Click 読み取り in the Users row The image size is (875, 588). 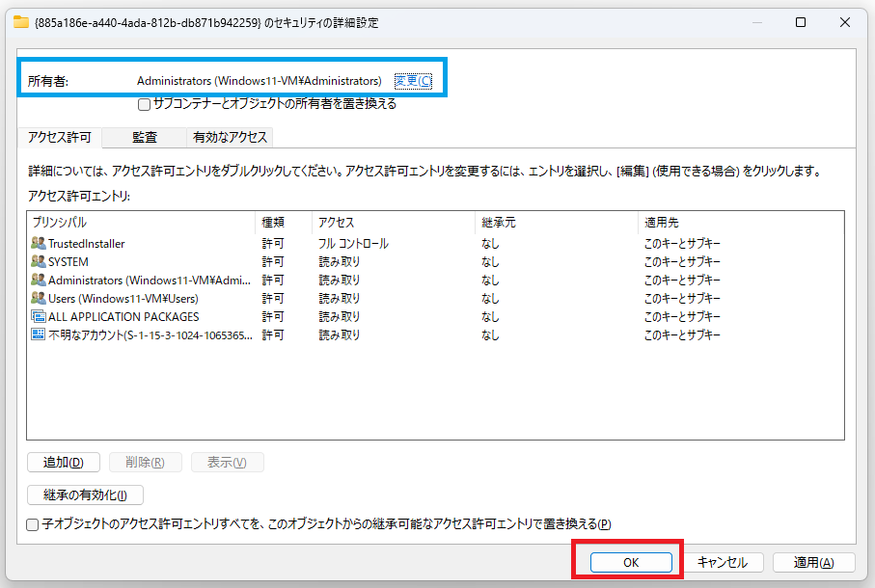pos(340,299)
